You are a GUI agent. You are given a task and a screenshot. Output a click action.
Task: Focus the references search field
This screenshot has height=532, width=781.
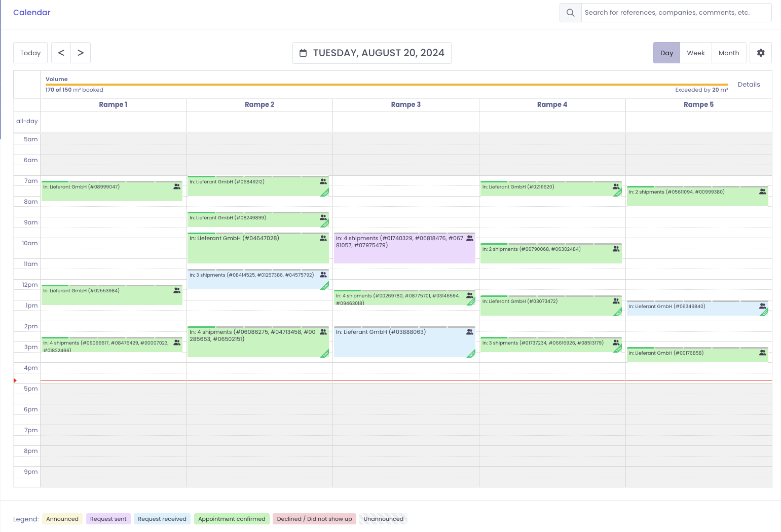pyautogui.click(x=676, y=13)
